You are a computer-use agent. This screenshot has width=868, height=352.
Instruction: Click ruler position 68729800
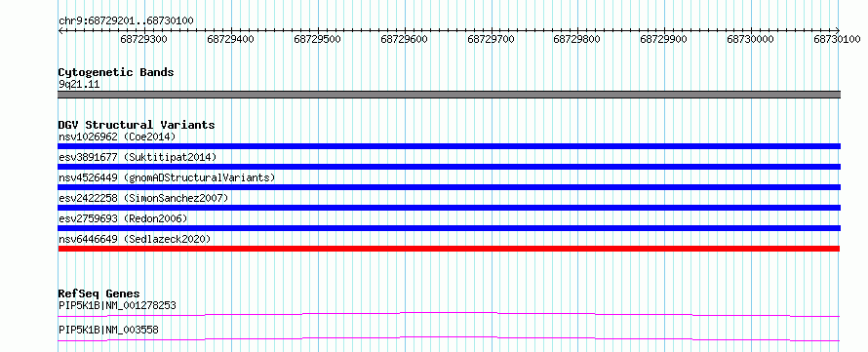click(x=576, y=39)
